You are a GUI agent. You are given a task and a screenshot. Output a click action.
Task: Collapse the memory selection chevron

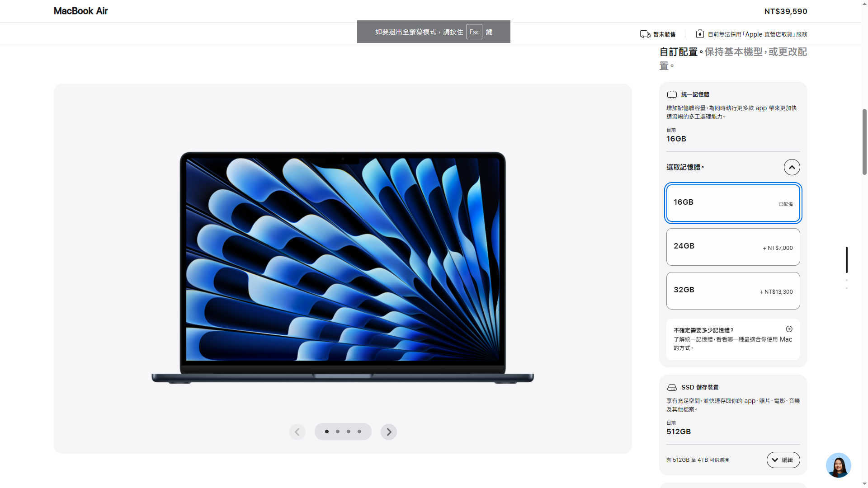click(792, 167)
